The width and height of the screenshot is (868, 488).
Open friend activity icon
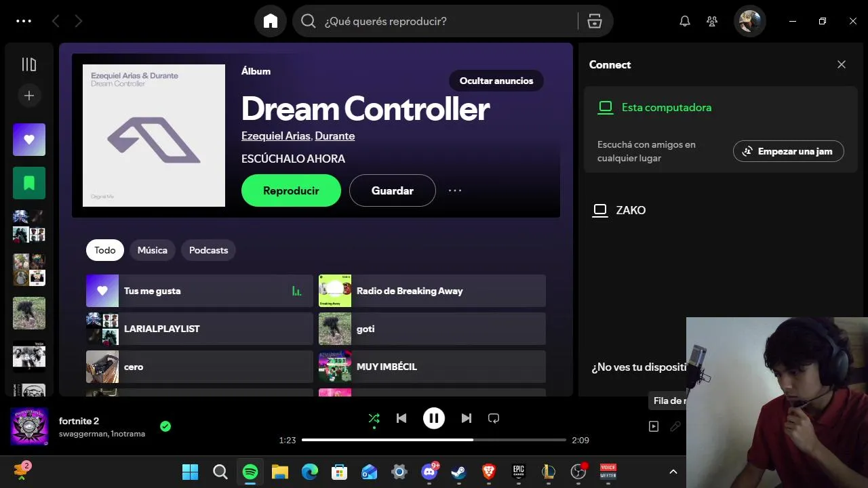pyautogui.click(x=712, y=21)
